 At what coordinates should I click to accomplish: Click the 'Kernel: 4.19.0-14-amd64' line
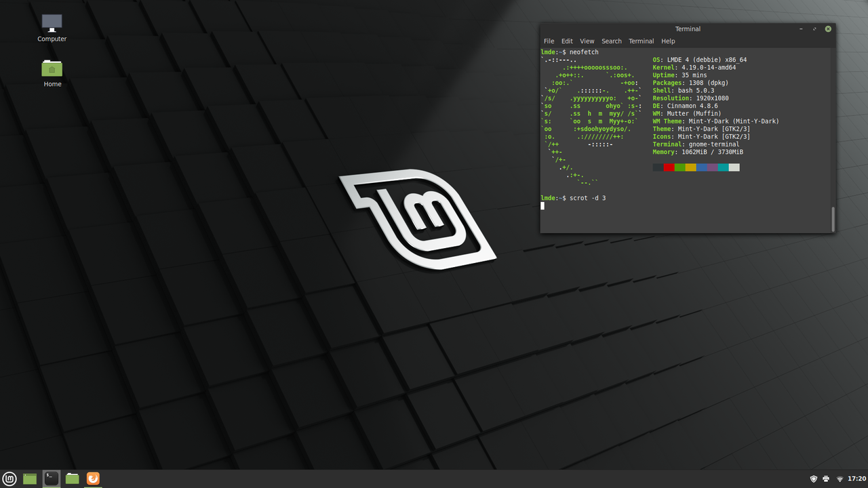694,68
